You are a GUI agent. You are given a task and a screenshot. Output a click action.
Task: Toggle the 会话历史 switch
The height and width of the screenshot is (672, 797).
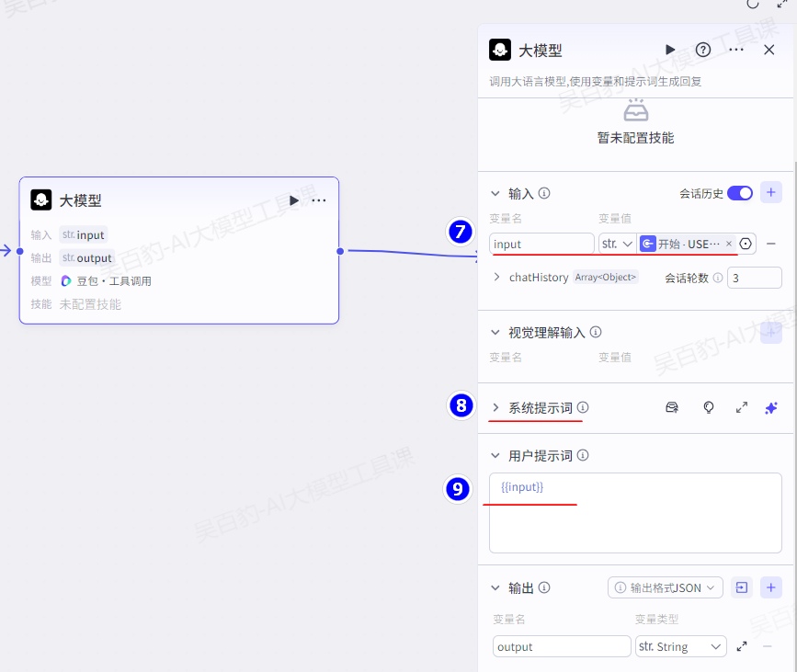tap(740, 193)
